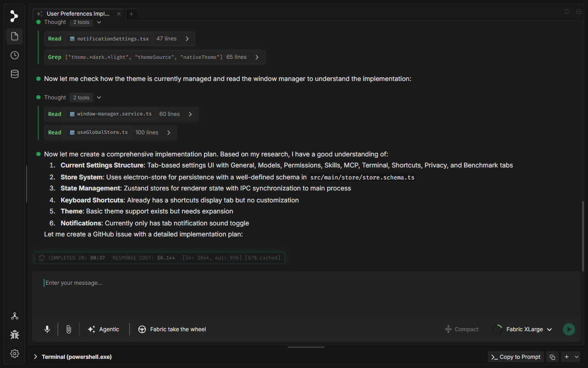Image resolution: width=588 pixels, height=368 pixels.
Task: Open the terminal options dropdown chevron
Action: click(x=577, y=357)
